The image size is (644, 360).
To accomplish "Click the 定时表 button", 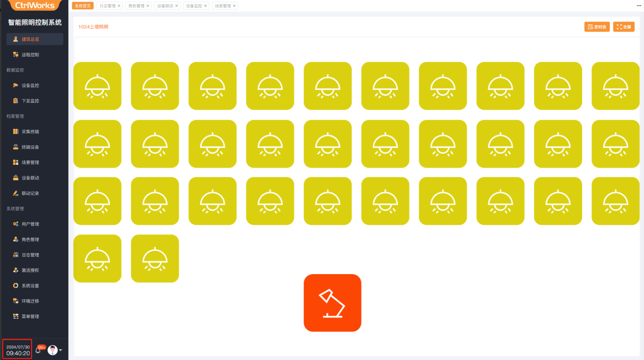I will [x=597, y=27].
